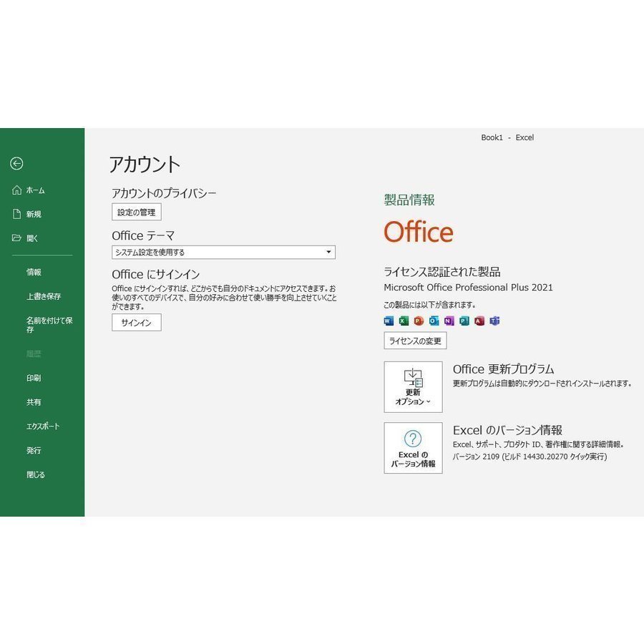This screenshot has height=644, width=644.
Task: Select the OneNote purple icon
Action: (x=449, y=321)
